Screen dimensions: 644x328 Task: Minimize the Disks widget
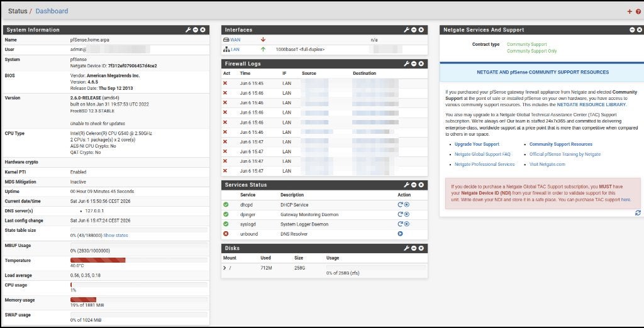[414, 248]
